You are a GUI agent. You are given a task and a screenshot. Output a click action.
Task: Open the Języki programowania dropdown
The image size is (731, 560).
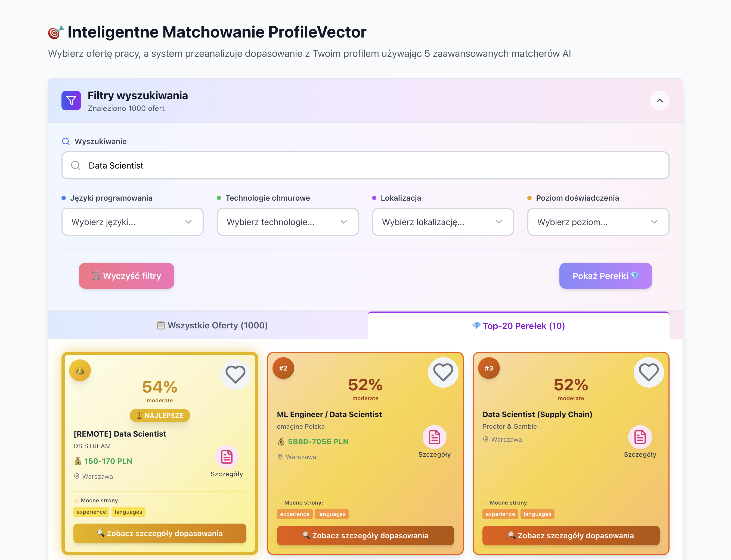[132, 222]
